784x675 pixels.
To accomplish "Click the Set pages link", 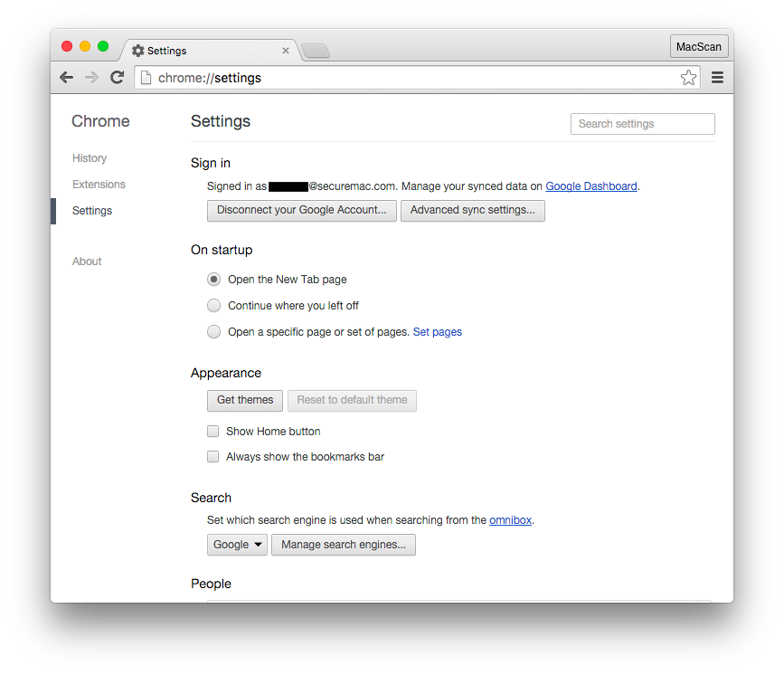I will pyautogui.click(x=438, y=332).
